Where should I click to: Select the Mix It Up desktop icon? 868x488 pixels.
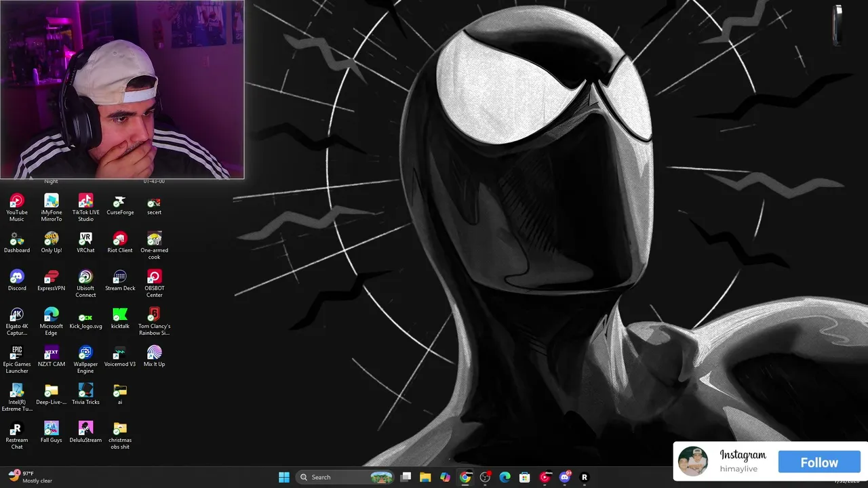(154, 357)
